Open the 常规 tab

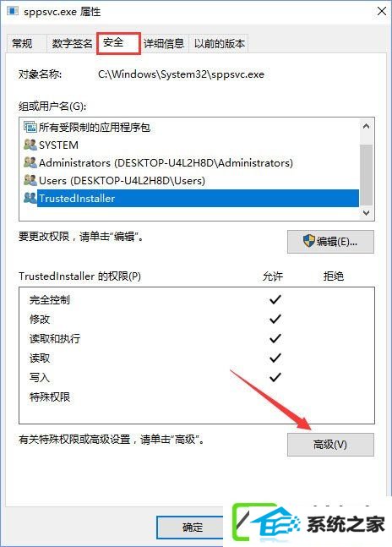(22, 44)
